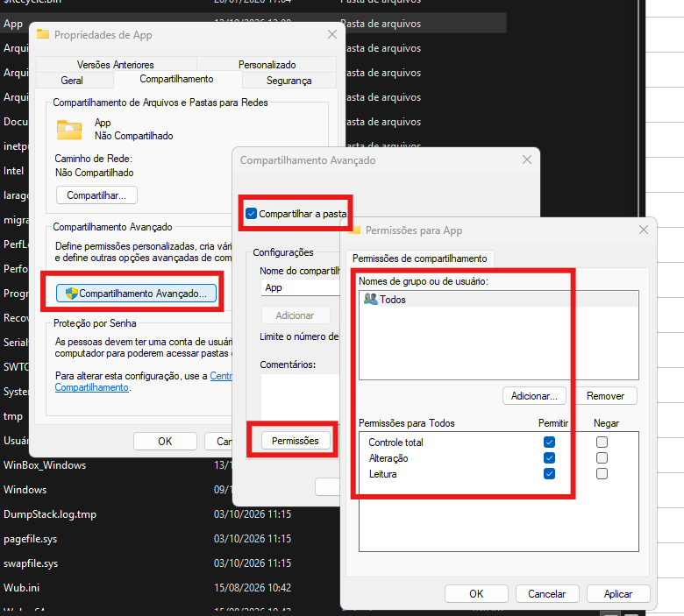Viewport: 684px width, 616px height.
Task: Select the App folder row in Explorer
Action: pyautogui.click(x=253, y=24)
